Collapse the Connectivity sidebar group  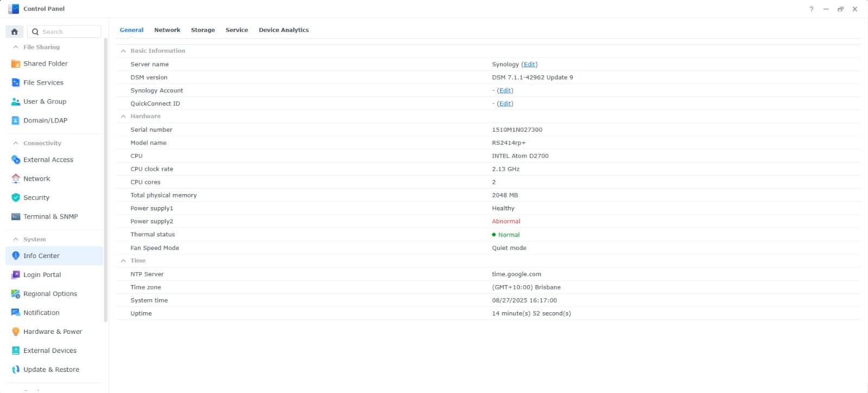pyautogui.click(x=16, y=144)
